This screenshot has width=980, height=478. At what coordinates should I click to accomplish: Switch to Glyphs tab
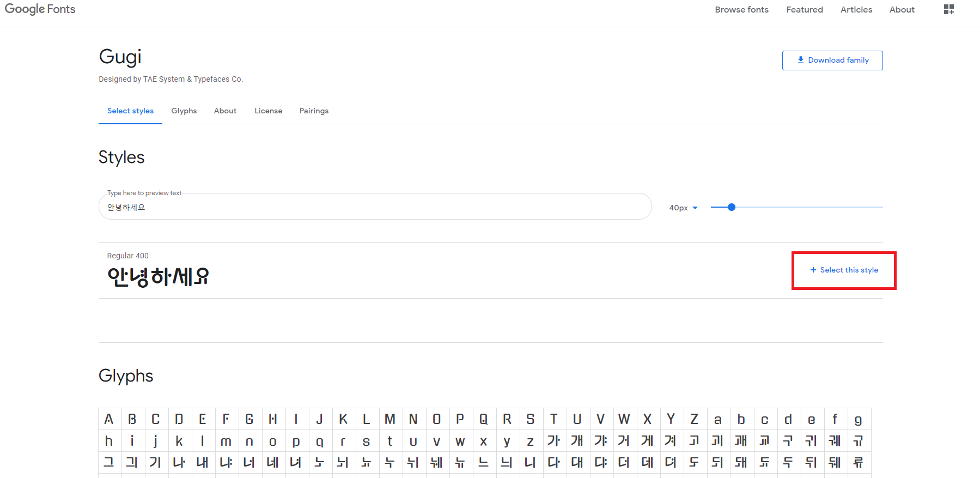pyautogui.click(x=184, y=111)
